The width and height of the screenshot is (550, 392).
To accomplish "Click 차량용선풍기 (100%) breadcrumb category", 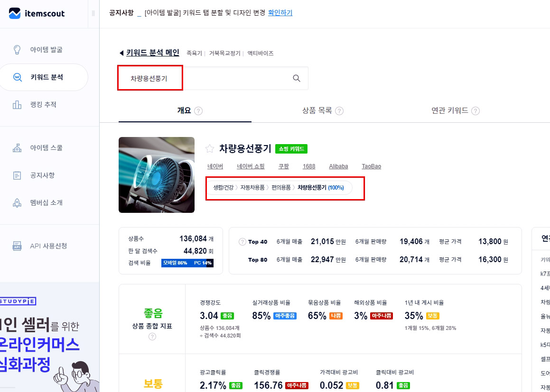I will pos(321,187).
